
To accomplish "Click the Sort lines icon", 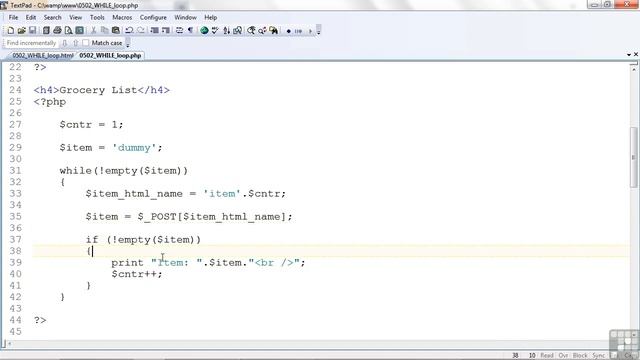I will [227, 31].
